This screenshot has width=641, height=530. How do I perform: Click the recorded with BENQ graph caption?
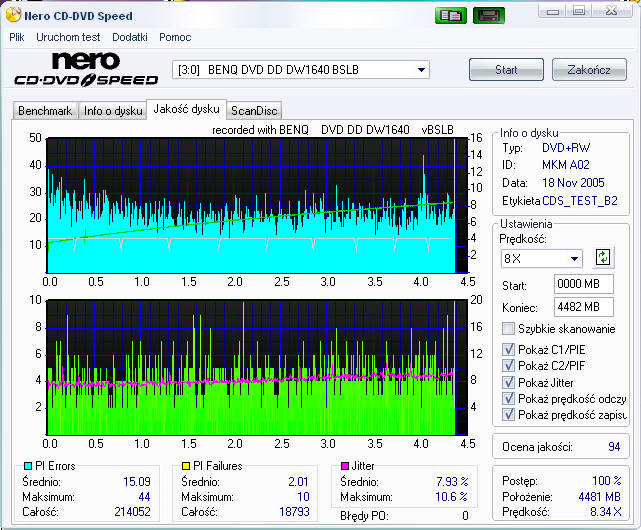(x=333, y=130)
